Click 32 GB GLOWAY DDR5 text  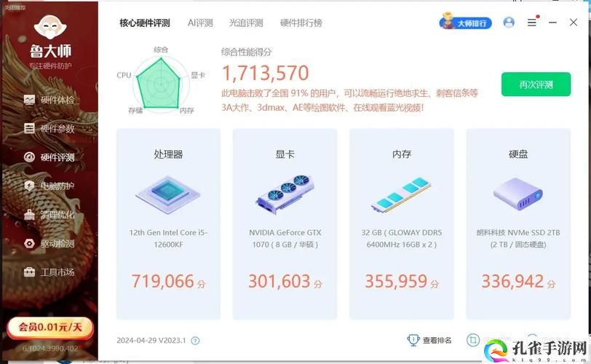click(x=402, y=239)
